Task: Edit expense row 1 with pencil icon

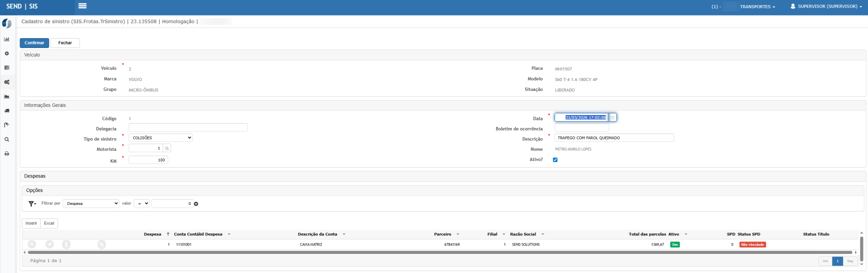Action: [x=50, y=245]
